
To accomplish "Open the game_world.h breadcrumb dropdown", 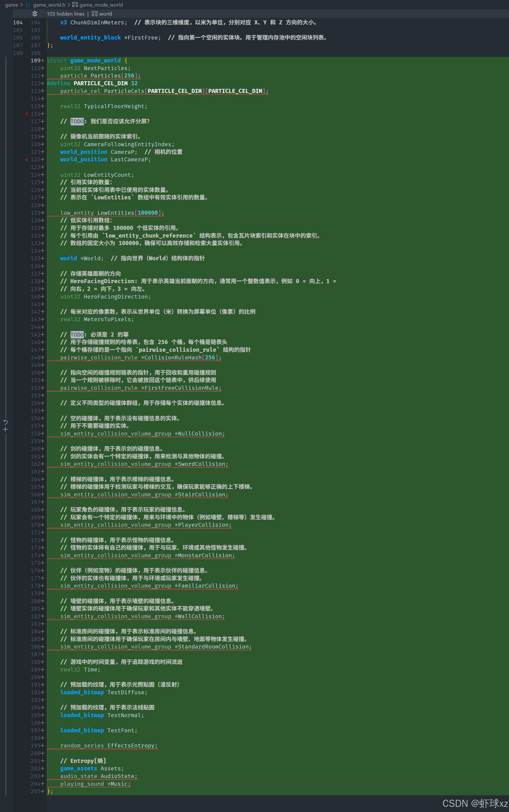I will coord(49,5).
